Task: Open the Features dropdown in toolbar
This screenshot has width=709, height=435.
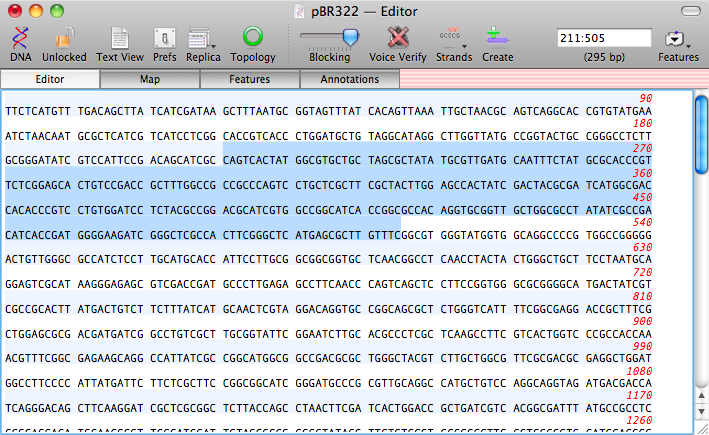Action: 678,38
